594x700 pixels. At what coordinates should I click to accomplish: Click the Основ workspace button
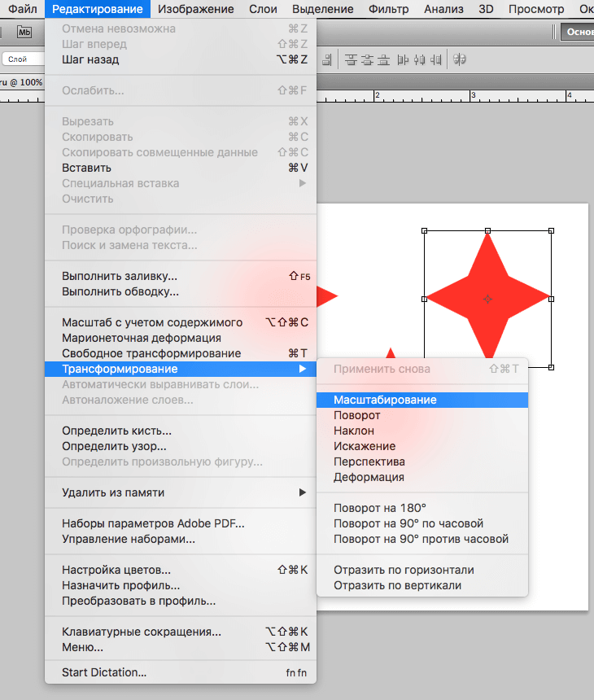[577, 32]
